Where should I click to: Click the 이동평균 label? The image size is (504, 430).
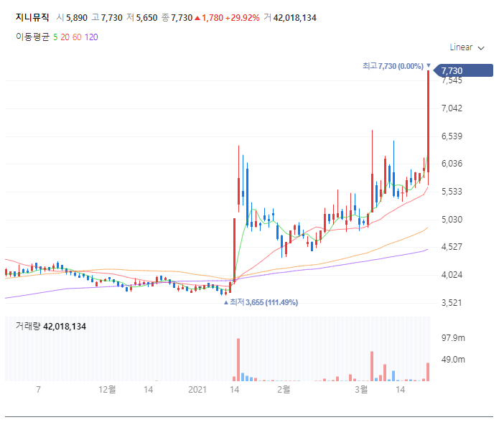32,37
